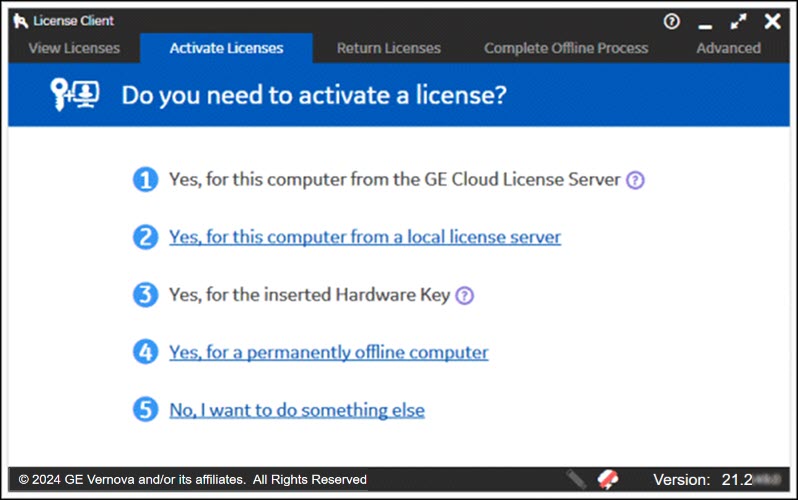Screen dimensions: 798x500
Task: Click 'Do you need to activate a license?' heading
Action: [314, 95]
